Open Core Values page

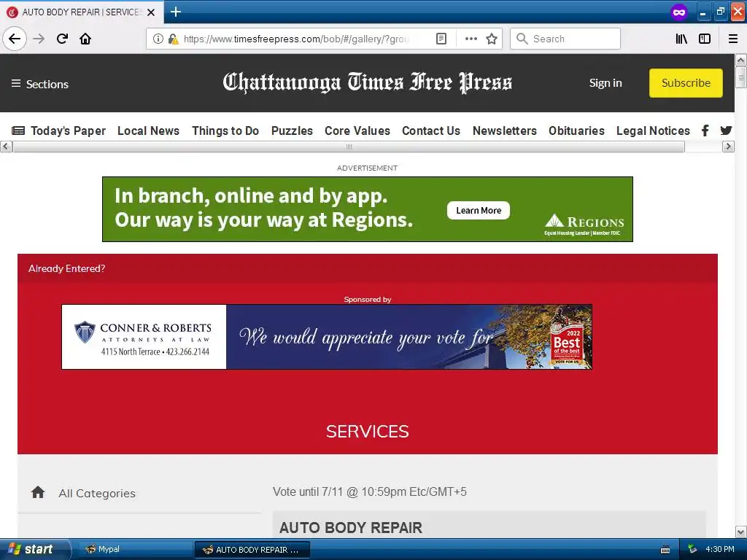click(x=357, y=131)
